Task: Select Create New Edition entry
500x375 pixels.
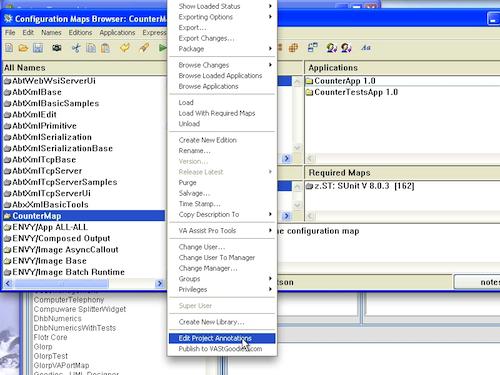Action: (x=222, y=140)
